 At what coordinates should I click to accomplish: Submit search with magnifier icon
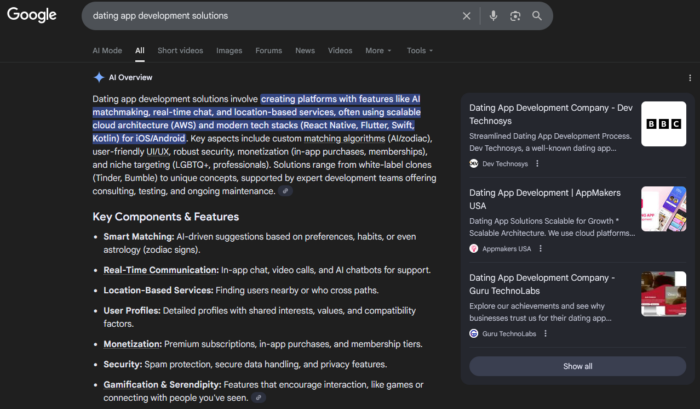tap(537, 16)
